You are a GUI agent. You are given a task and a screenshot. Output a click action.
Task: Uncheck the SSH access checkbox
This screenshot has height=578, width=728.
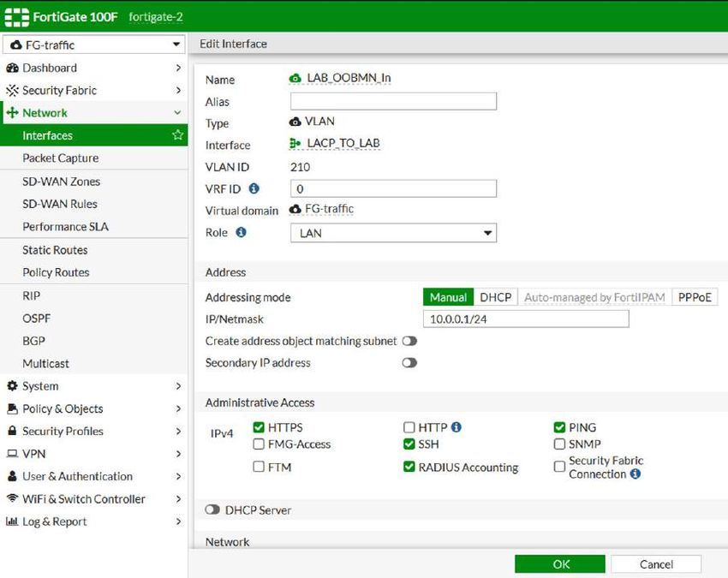409,444
